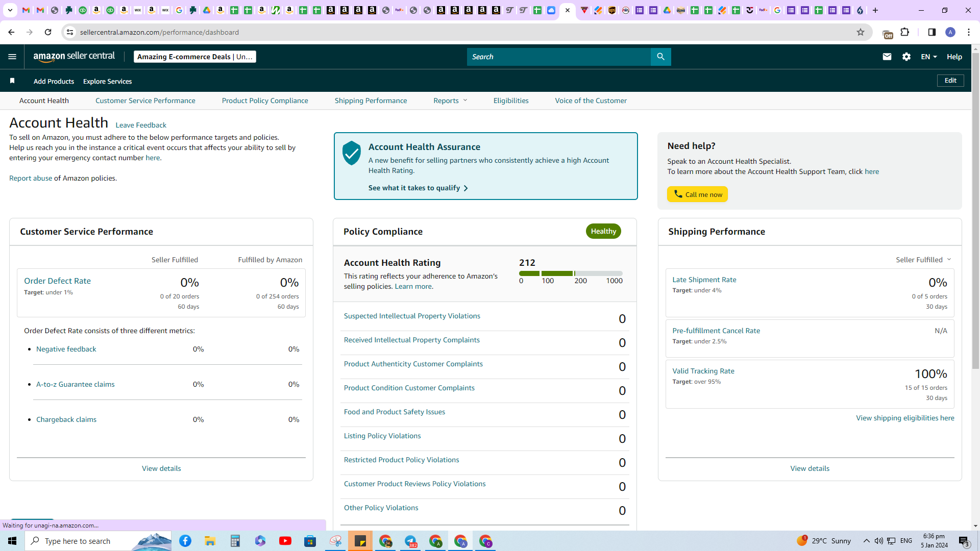Viewport: 980px width, 551px height.
Task: Open Add Products link
Action: tap(54, 81)
